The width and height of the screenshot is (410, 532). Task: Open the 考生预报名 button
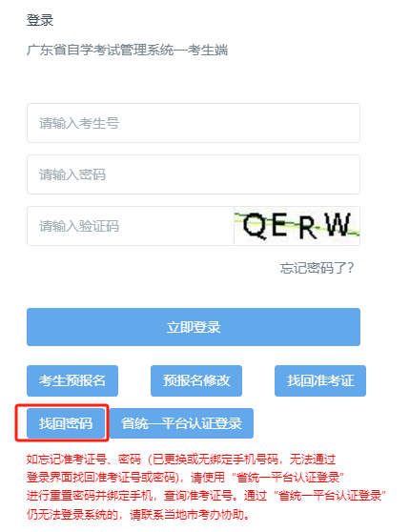click(72, 380)
